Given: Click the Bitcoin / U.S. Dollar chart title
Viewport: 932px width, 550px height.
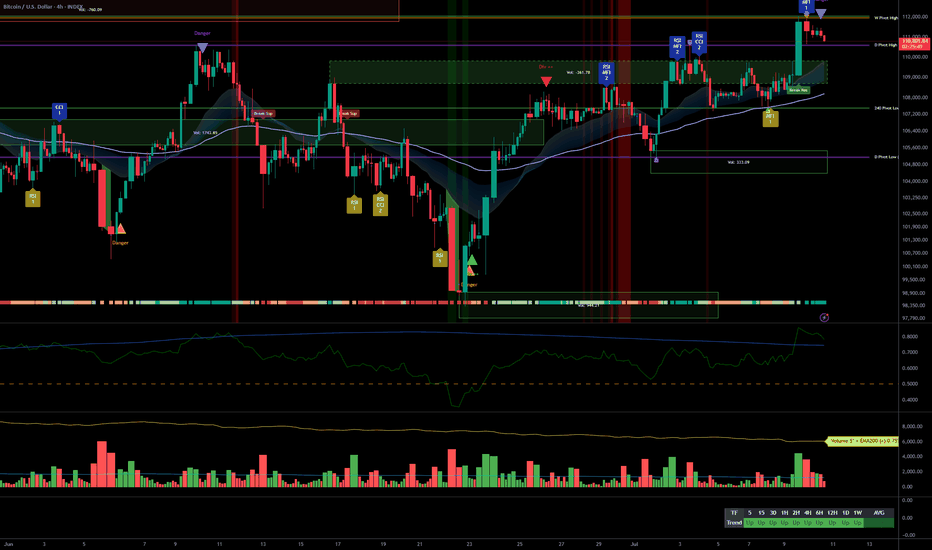Looking at the screenshot, I should (x=43, y=7).
